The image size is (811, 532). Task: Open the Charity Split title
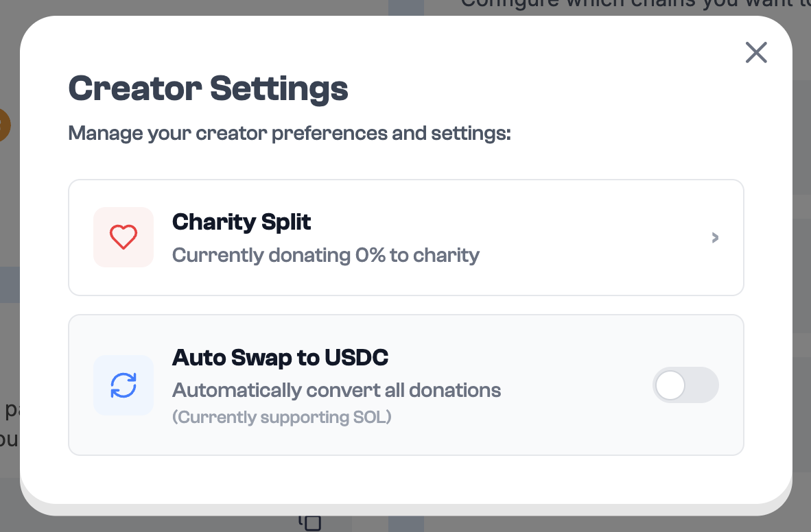pyautogui.click(x=242, y=221)
